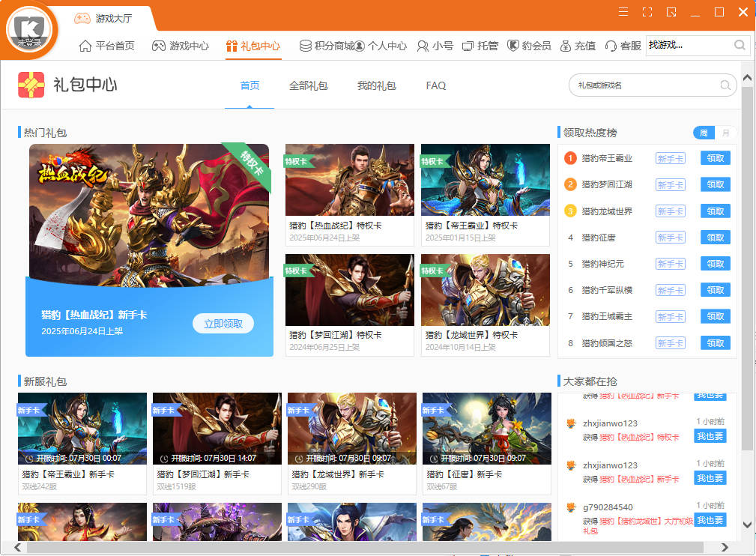The height and width of the screenshot is (556, 756).
Task: Click the vertical scrollbar thumb
Action: click(x=747, y=268)
